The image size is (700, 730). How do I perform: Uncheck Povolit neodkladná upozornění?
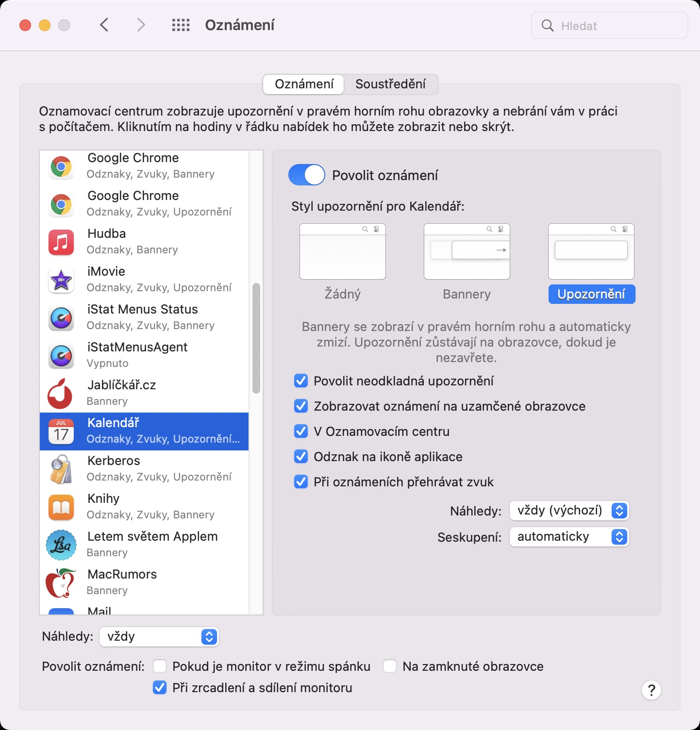pyautogui.click(x=301, y=381)
